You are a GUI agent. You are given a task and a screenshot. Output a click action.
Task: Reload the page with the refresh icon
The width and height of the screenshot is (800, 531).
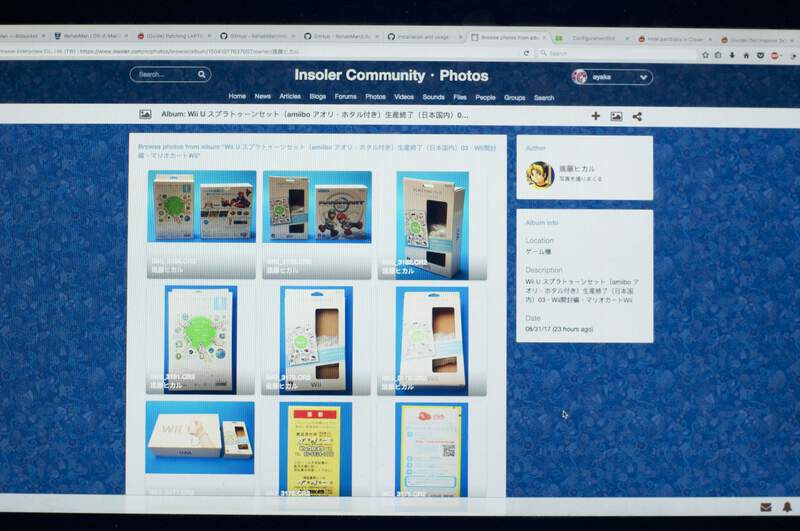pyautogui.click(x=527, y=53)
